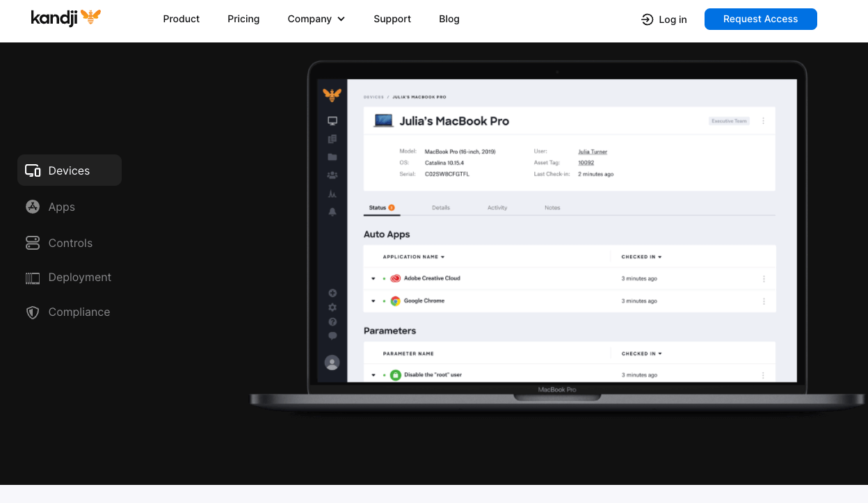
Task: Open the three-dot menu for Google Chrome
Action: (x=764, y=301)
